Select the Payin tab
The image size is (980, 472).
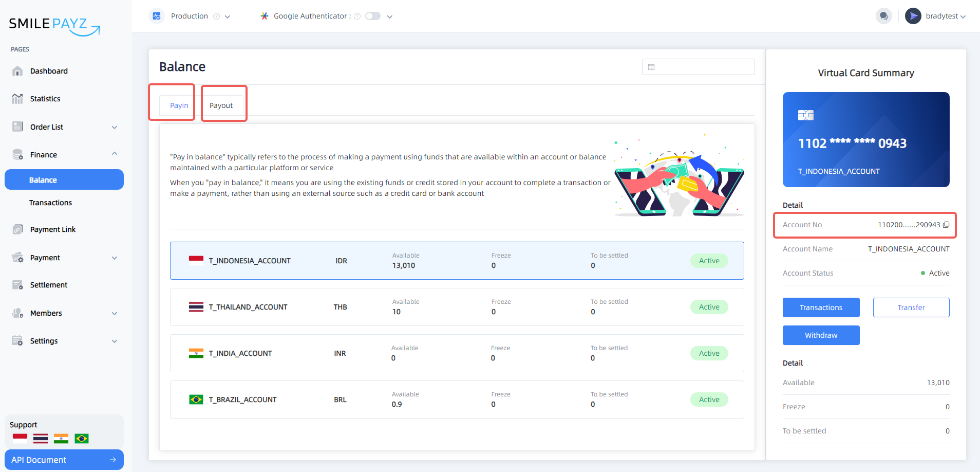click(179, 105)
